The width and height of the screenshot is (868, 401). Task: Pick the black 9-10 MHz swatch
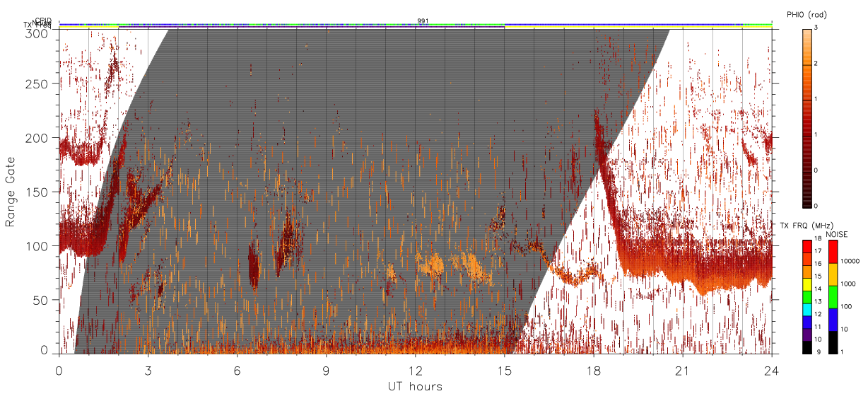pos(807,347)
